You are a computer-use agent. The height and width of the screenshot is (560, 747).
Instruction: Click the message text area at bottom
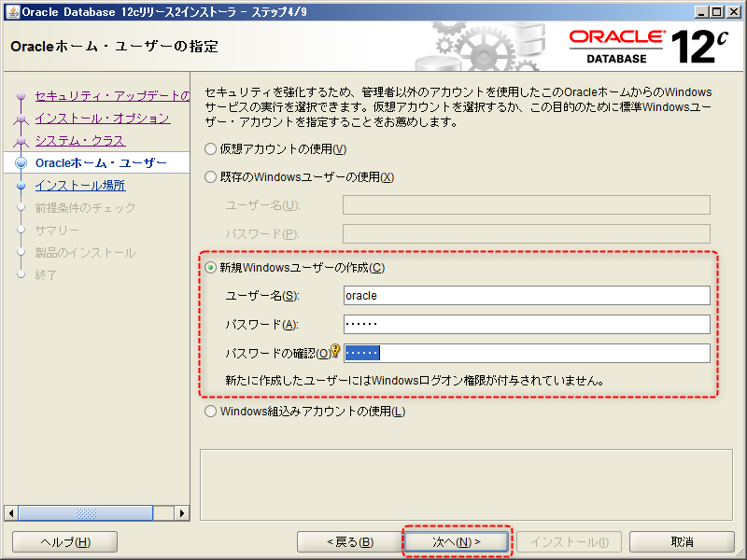(466, 484)
